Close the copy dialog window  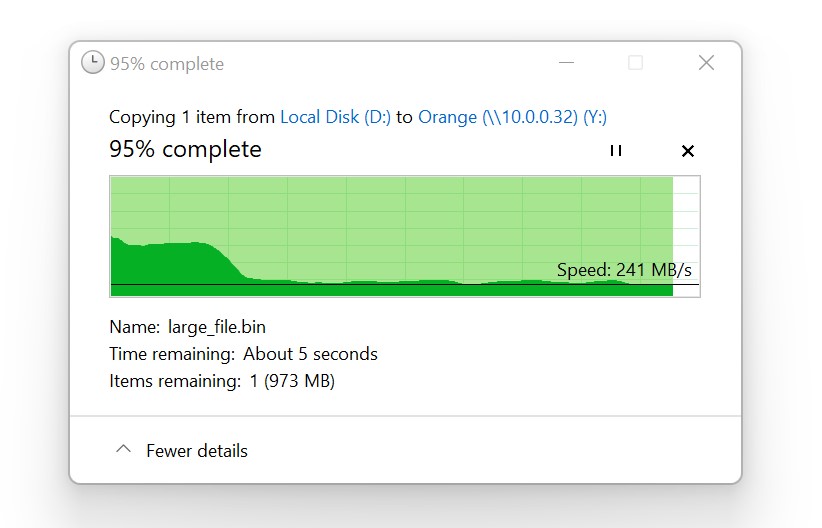pos(706,63)
